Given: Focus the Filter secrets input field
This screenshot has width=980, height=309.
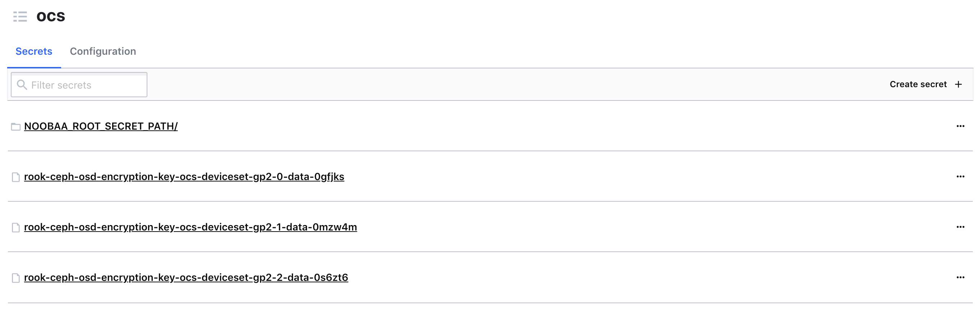Looking at the screenshot, I should coord(79,85).
